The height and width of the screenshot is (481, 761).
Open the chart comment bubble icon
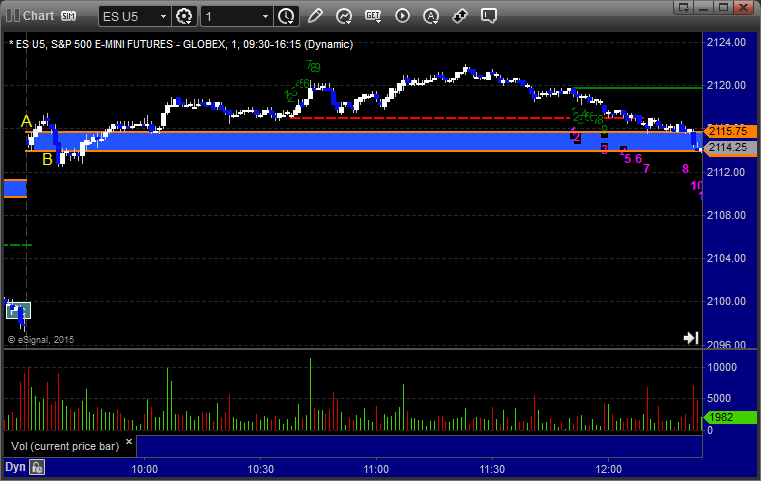(x=489, y=16)
